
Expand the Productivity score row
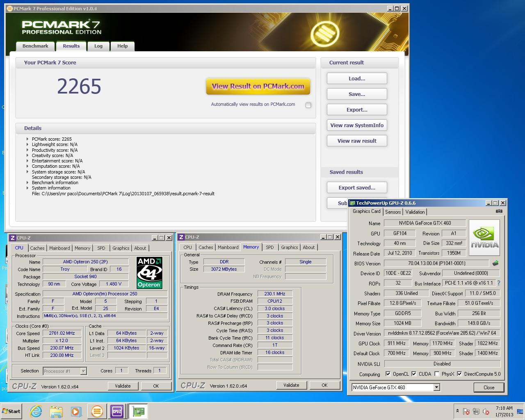tap(27, 150)
